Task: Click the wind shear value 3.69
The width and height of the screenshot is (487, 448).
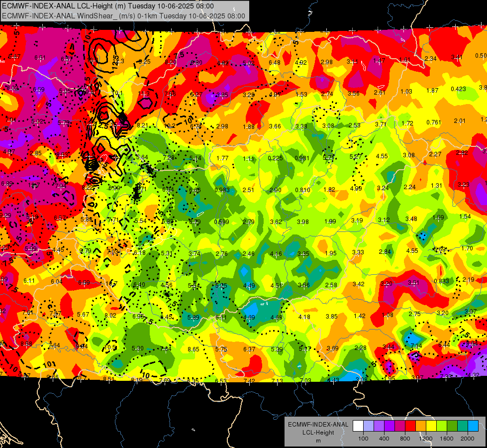Action: (x=332, y=348)
